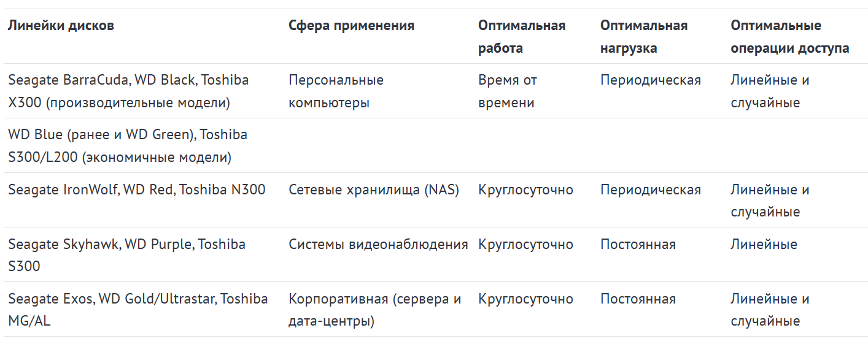Click the "Оптимальная работа" column header
The image size is (868, 344).
pyautogui.click(x=521, y=37)
